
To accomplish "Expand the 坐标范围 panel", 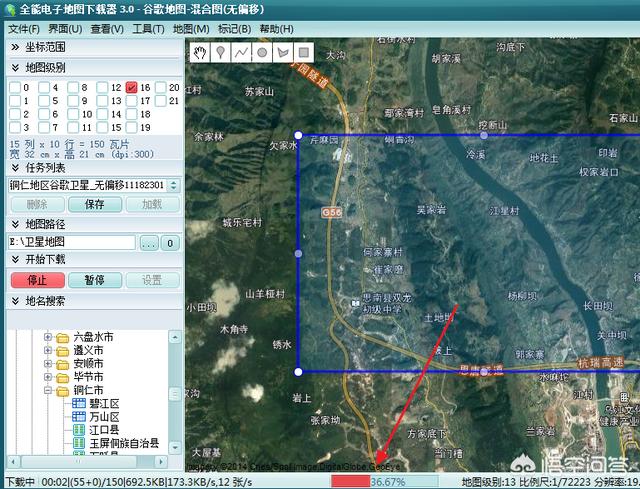I will click(x=15, y=47).
